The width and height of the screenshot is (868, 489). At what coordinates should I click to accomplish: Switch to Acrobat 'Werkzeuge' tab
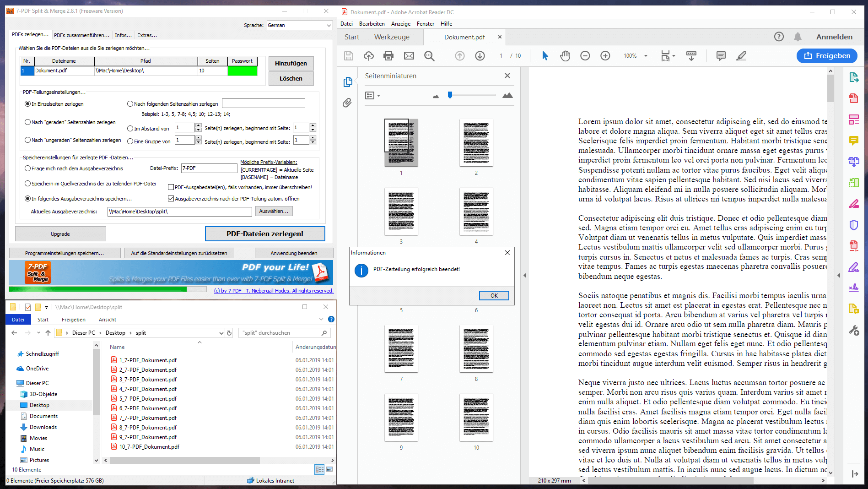392,37
